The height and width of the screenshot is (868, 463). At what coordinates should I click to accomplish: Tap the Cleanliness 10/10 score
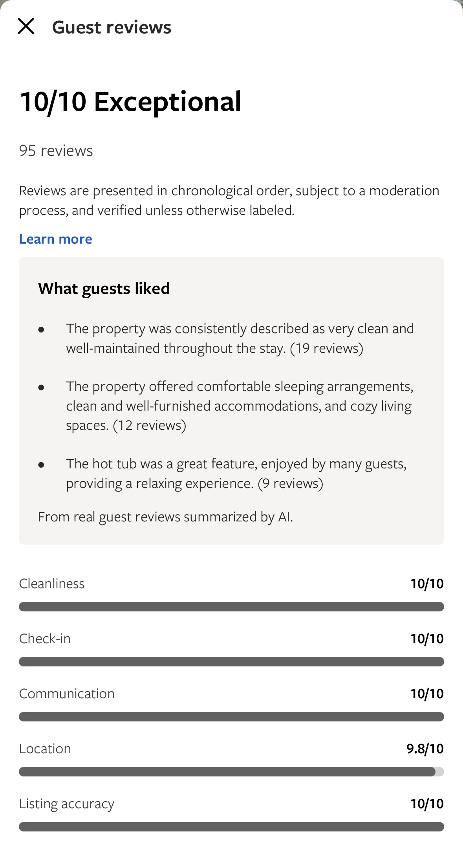pos(427,584)
